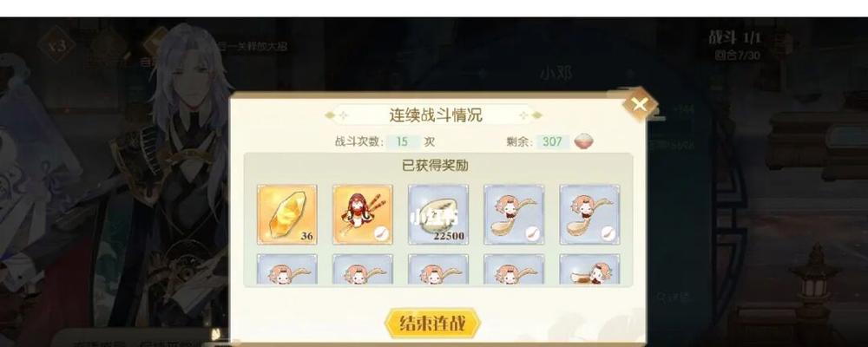Image resolution: width=868 pixels, height=347 pixels.
Task: Click the x3 speed diamond at top left
Action: point(57,45)
